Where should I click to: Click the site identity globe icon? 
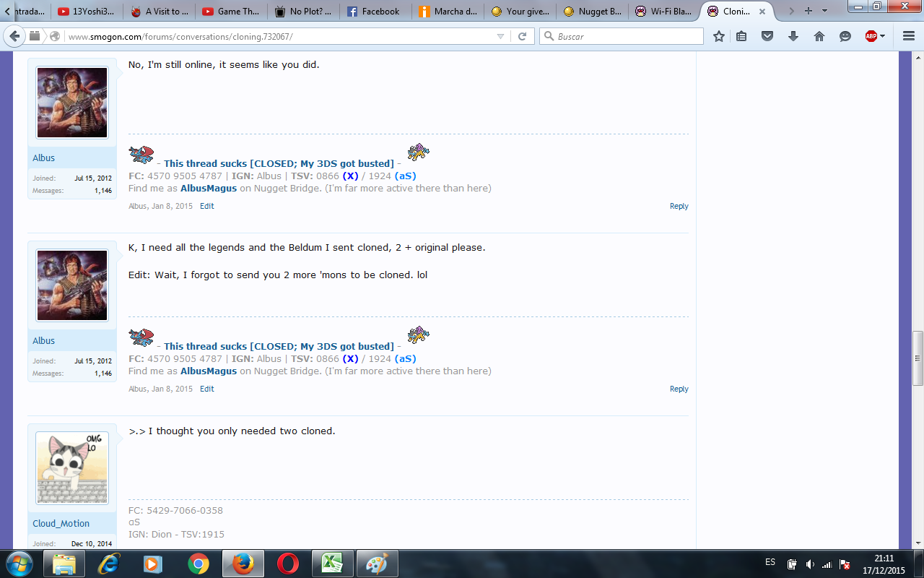55,36
